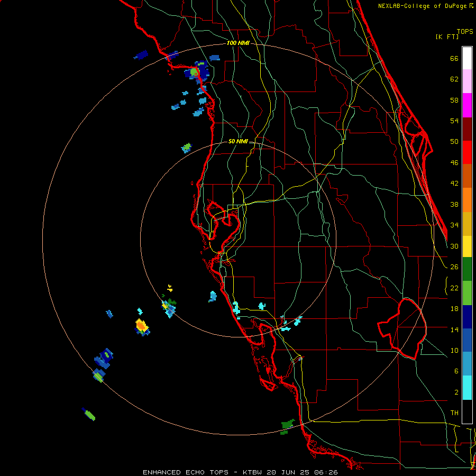Click the 22 value on the scale
This screenshot has height=476, width=476.
(x=454, y=288)
